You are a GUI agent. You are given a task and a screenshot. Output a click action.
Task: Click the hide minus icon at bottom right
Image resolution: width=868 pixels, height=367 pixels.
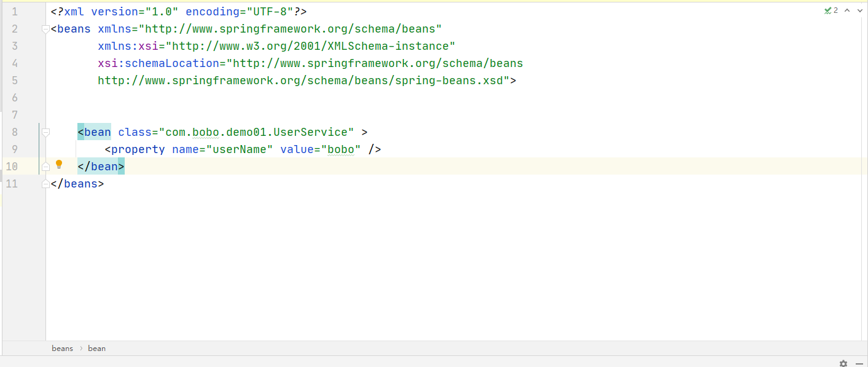click(x=858, y=363)
